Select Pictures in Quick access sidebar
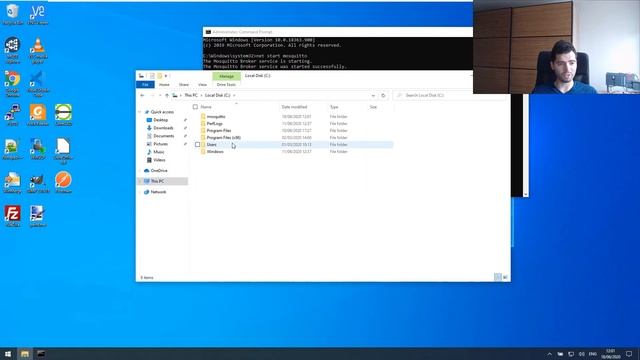 (160, 144)
